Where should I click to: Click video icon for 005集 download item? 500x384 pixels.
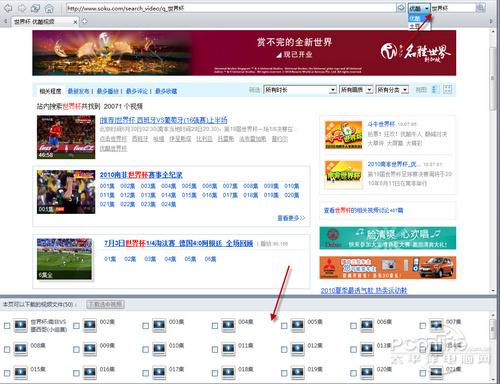(x=298, y=325)
